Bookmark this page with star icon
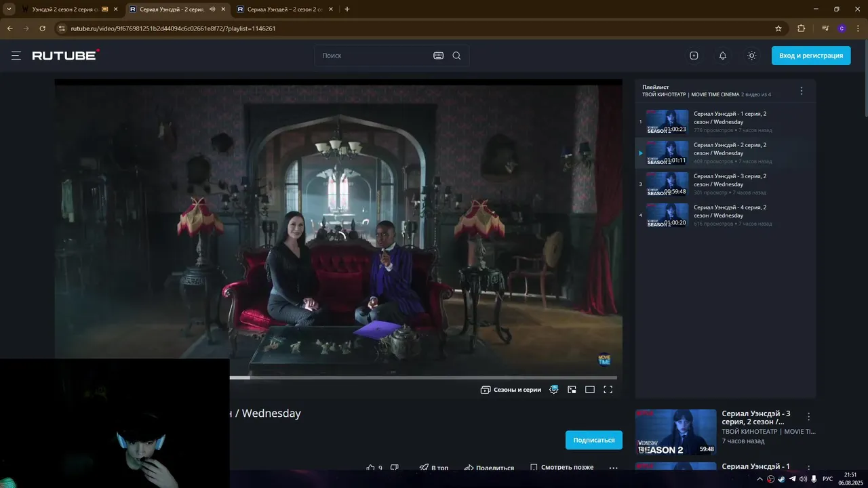Viewport: 868px width, 488px height. point(778,28)
